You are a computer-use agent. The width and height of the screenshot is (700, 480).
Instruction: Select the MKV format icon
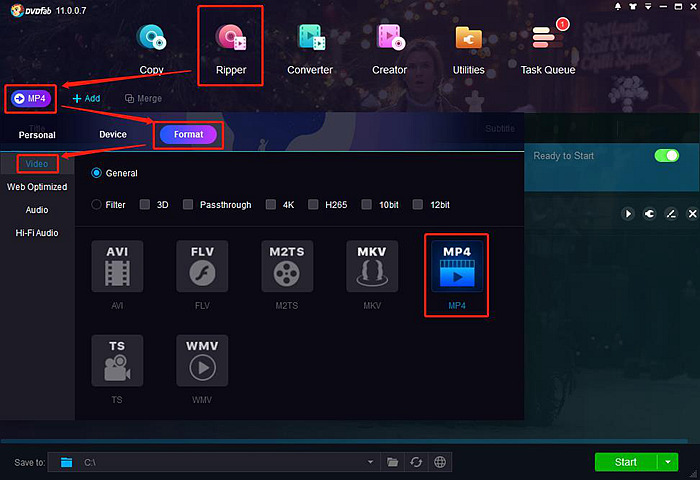372,267
